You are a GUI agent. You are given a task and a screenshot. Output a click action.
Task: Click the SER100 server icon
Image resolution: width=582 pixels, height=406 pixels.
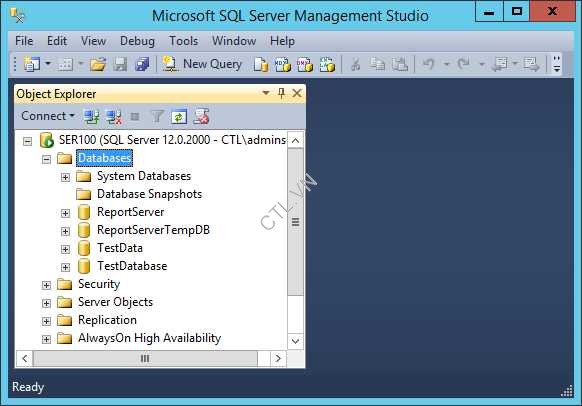pyautogui.click(x=47, y=140)
